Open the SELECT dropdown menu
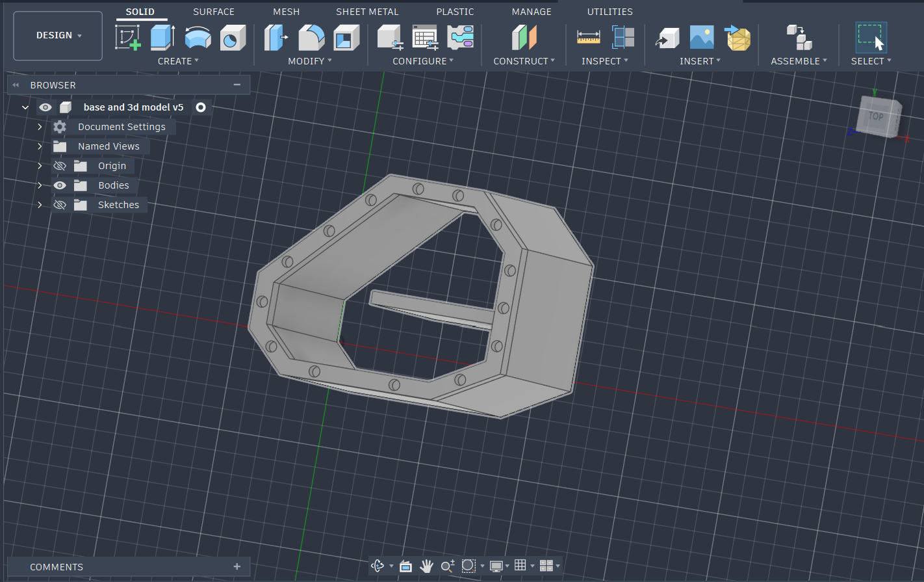 point(871,61)
